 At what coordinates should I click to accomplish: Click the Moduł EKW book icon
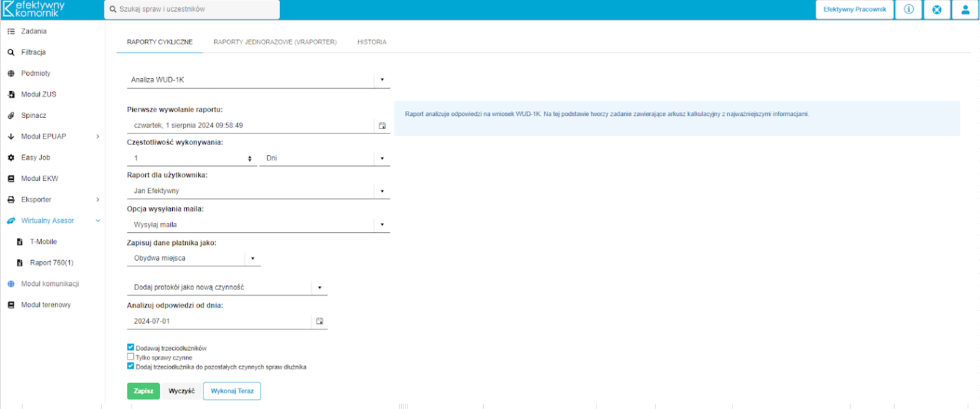pos(11,179)
